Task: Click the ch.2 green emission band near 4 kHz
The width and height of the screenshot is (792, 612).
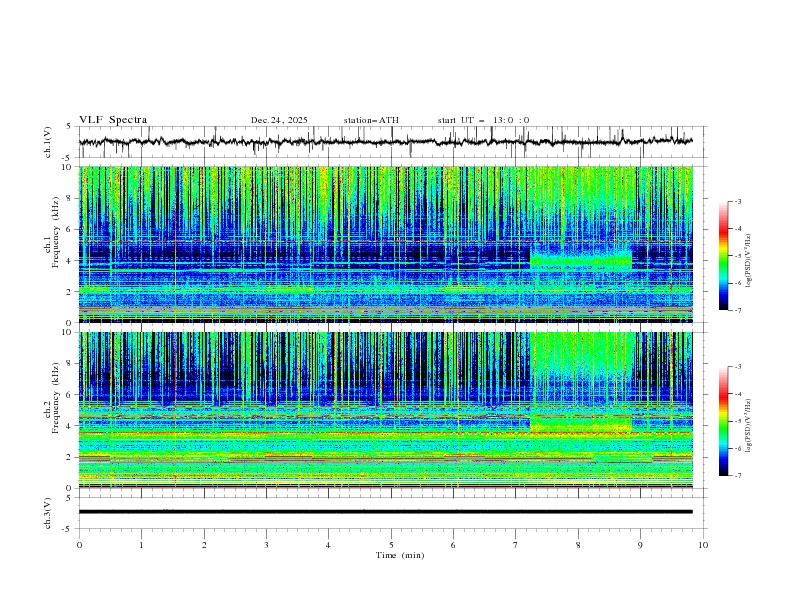Action: [x=581, y=424]
